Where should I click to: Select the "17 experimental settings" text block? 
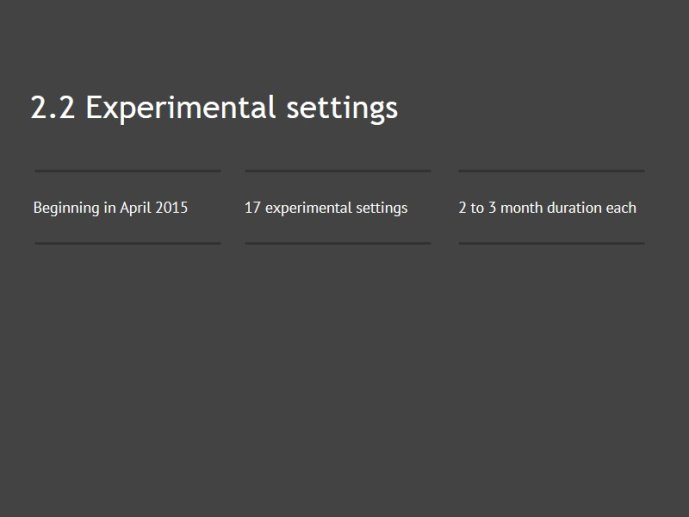click(x=326, y=208)
